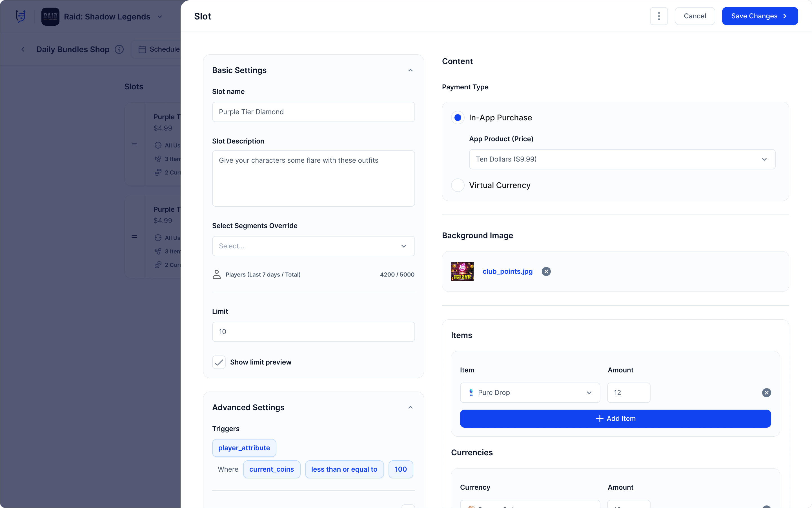Click the Schedule calendar icon

click(x=142, y=49)
